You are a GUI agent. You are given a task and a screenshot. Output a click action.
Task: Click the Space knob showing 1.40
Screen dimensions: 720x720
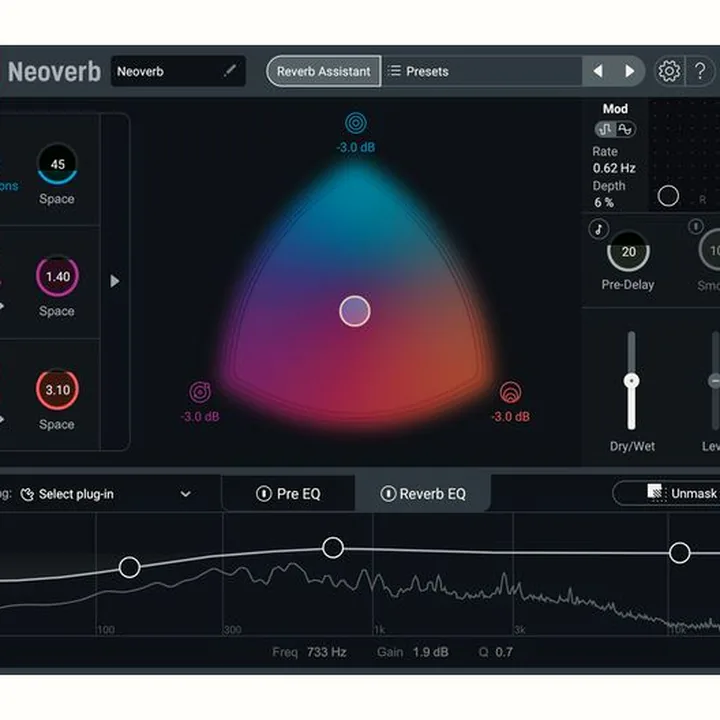pos(57,276)
